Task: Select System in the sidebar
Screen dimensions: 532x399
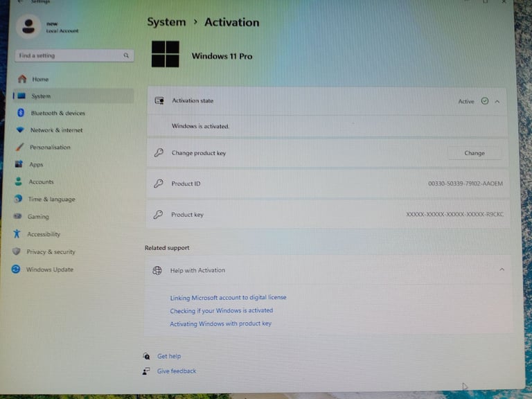Action: tap(73, 96)
